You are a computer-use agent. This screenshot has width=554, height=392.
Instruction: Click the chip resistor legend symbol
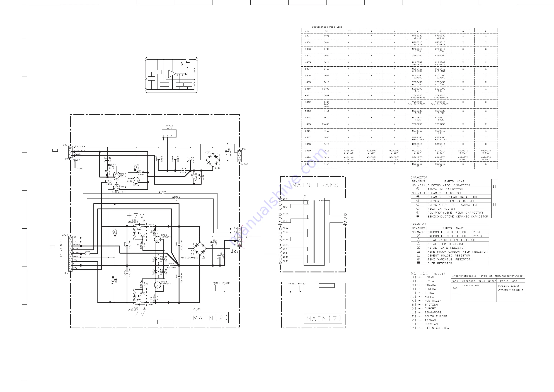[418, 263]
